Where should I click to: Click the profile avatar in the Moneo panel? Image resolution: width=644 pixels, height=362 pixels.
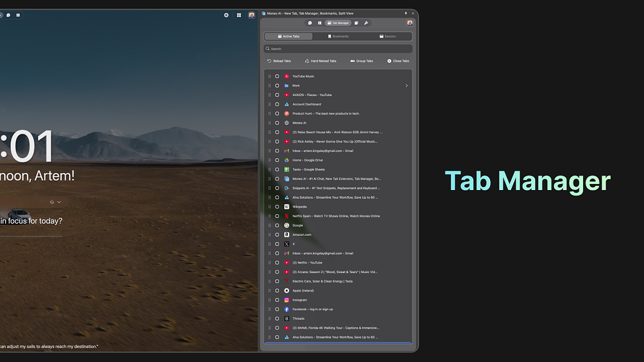(409, 23)
